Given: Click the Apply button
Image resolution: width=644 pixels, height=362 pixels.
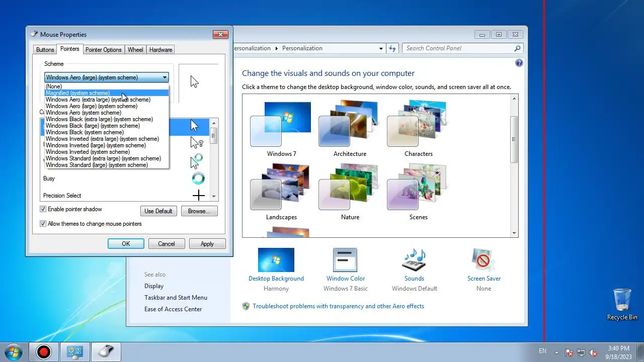Looking at the screenshot, I should point(207,244).
